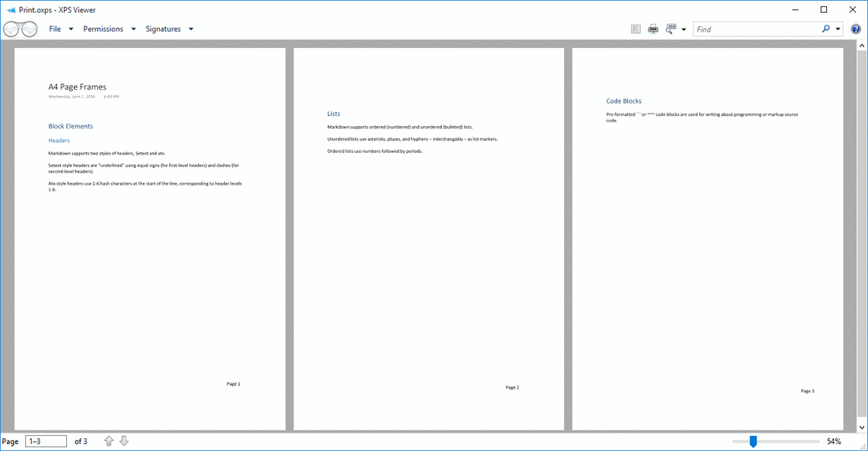The image size is (868, 451).
Task: Click the 'Pre-formatted' code blocks paragraph
Action: click(702, 117)
